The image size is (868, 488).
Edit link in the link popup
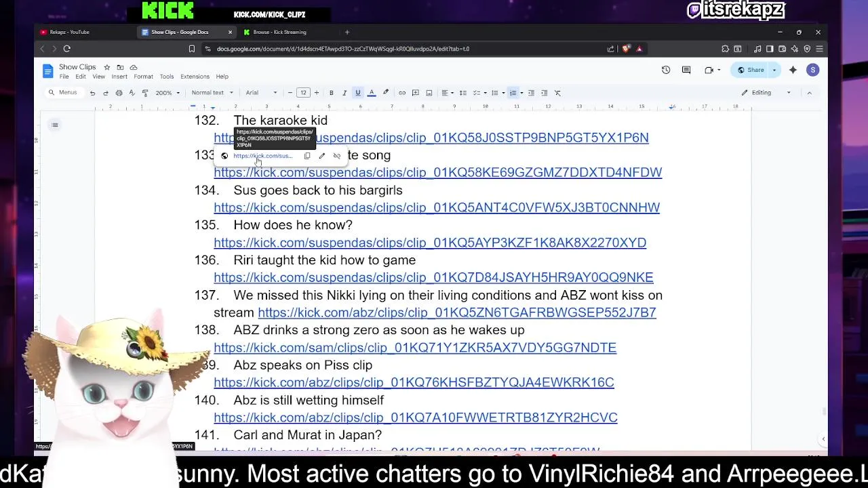322,156
